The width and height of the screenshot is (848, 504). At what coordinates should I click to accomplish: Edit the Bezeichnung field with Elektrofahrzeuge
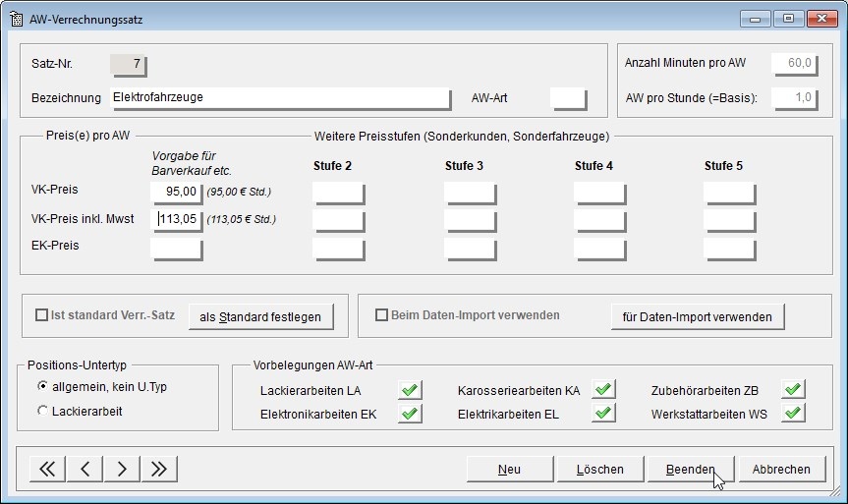281,98
